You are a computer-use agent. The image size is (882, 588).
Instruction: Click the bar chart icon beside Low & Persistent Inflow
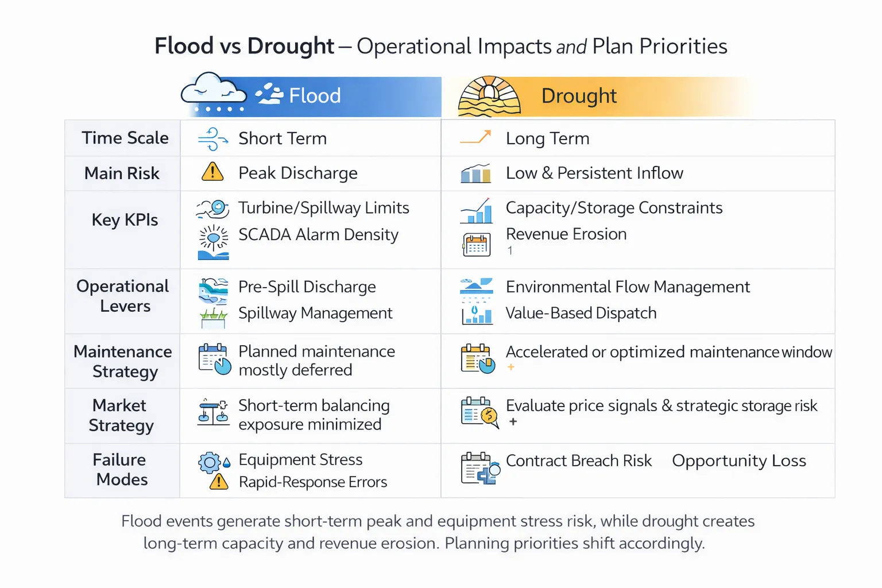click(475, 173)
